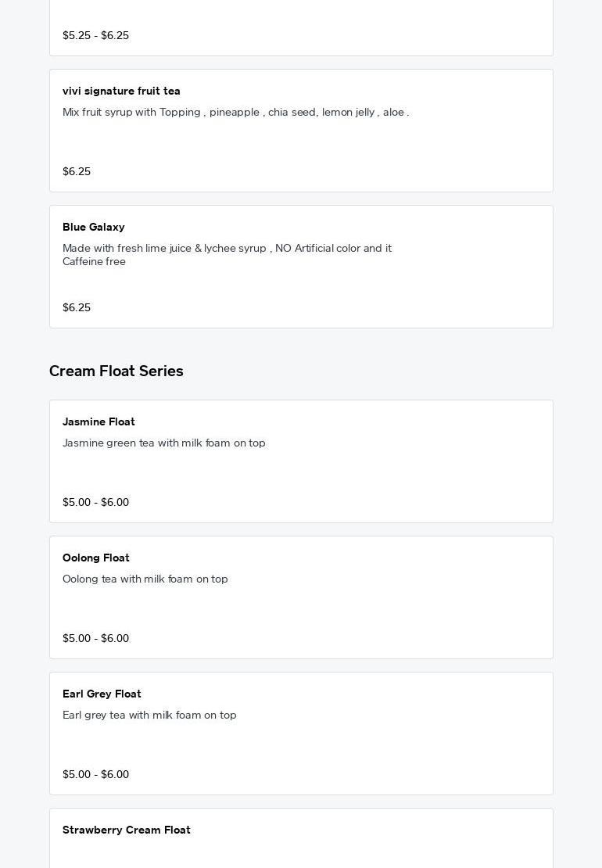This screenshot has width=602, height=868.
Task: Select the $6.25 price under vivi signature fruit tea
Action: pyautogui.click(x=77, y=172)
